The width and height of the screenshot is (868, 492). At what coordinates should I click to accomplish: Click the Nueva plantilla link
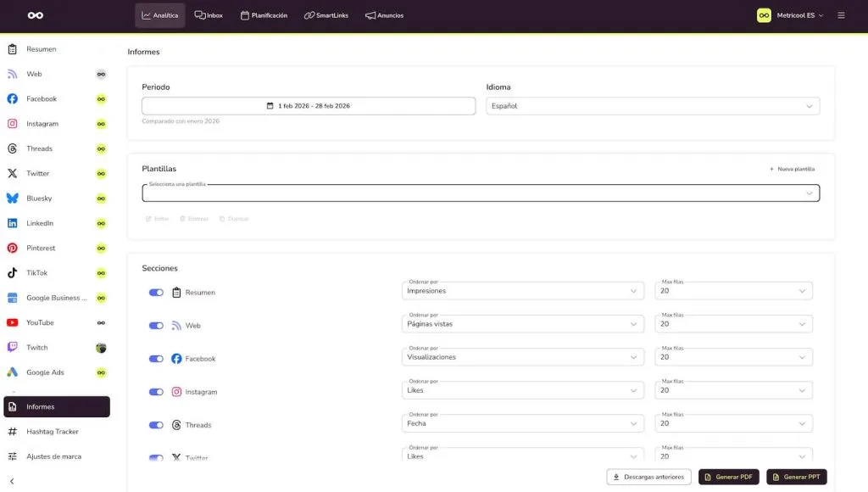point(792,169)
